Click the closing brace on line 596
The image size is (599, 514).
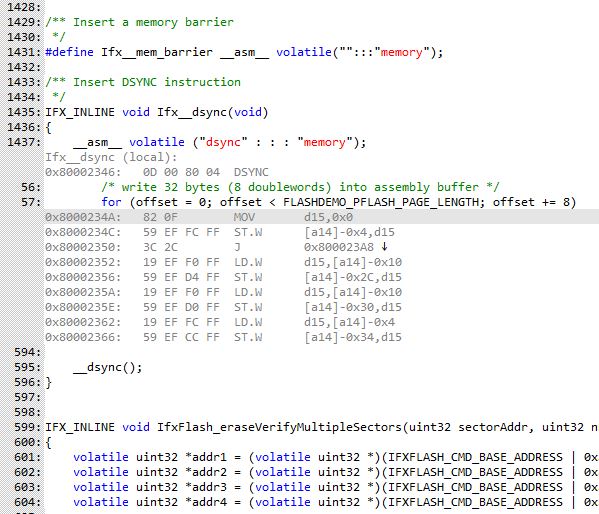[x=49, y=382]
